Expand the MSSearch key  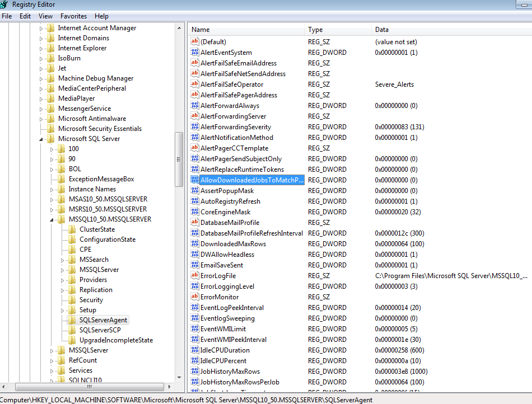62,260
